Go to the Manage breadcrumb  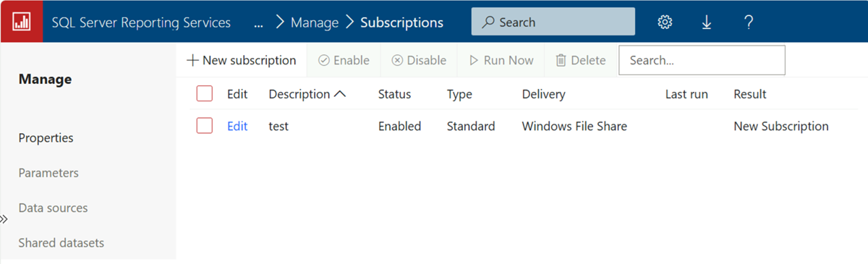[x=315, y=22]
